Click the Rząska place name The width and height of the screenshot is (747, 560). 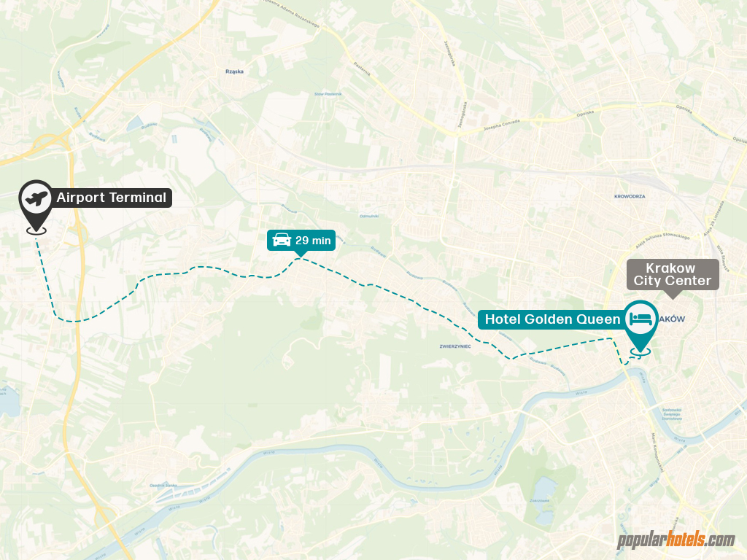point(234,71)
